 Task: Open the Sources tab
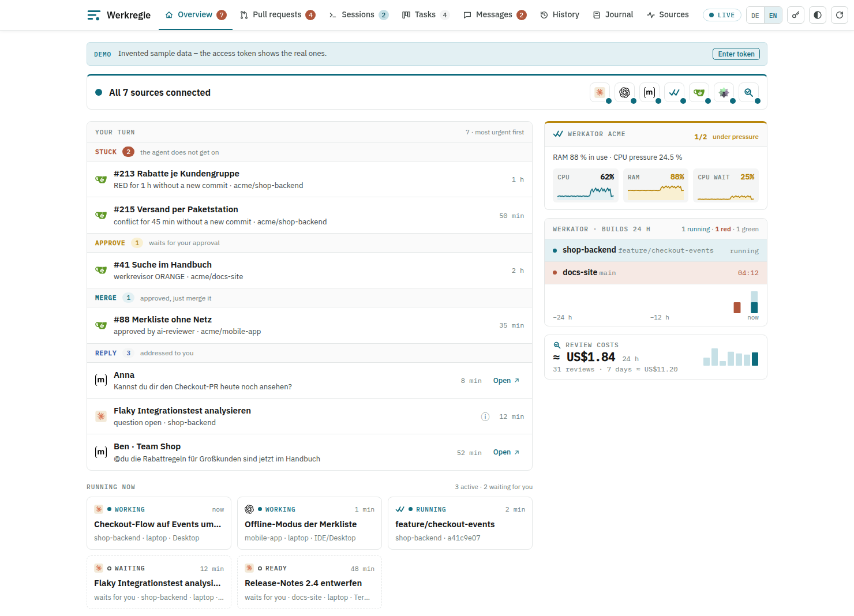[668, 15]
